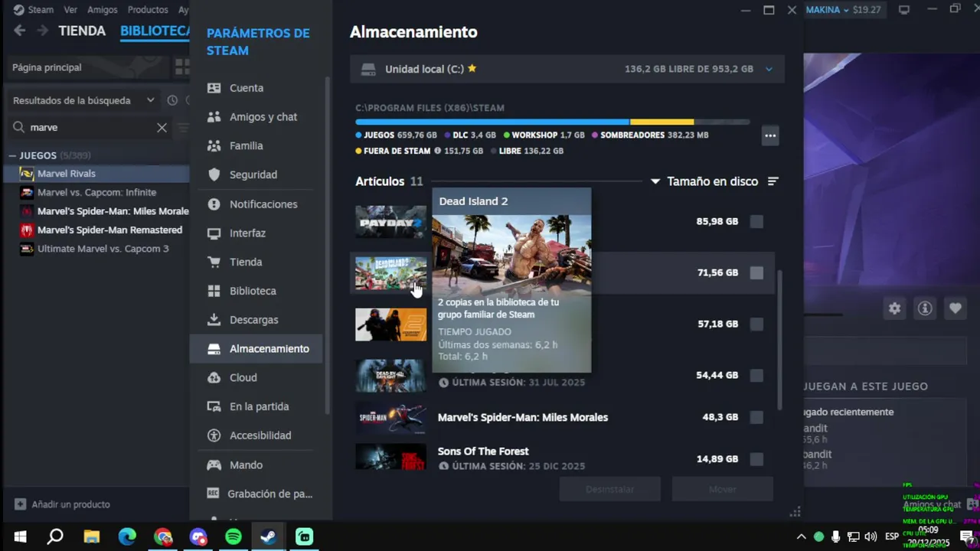Click the Counter-Strike 2 thumbnail
Screen dimensions: 980x551
(x=390, y=324)
